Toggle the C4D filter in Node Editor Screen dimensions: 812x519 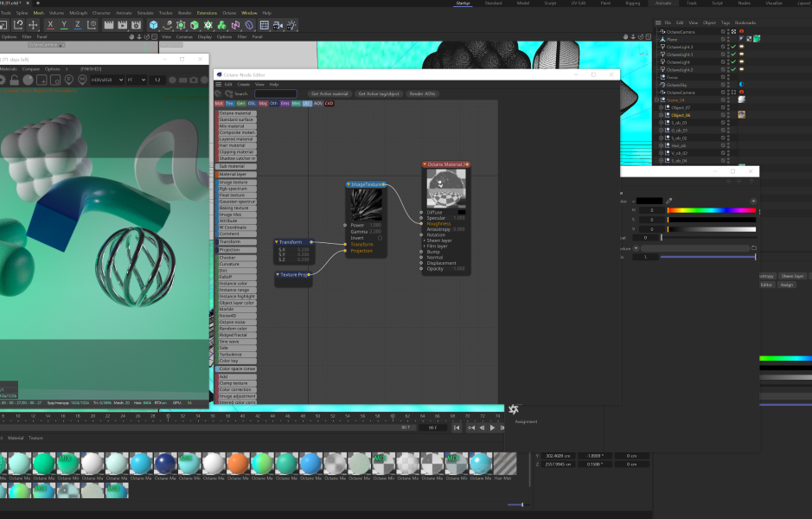click(x=329, y=103)
